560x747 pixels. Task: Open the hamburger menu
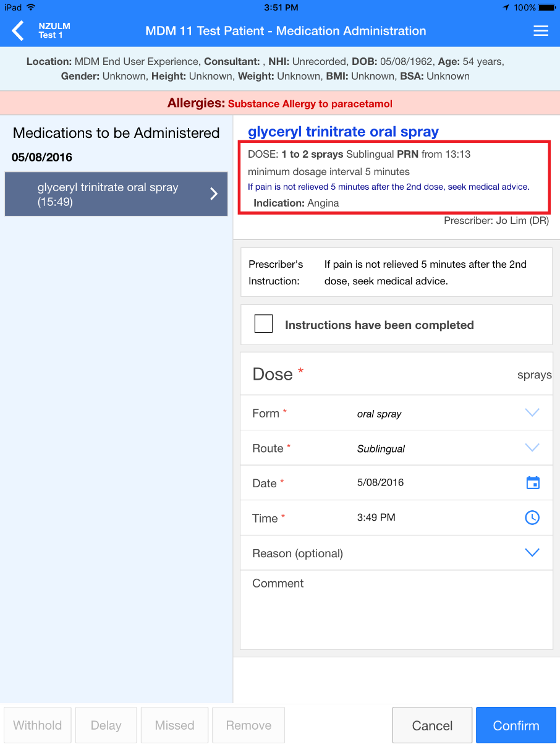[541, 30]
